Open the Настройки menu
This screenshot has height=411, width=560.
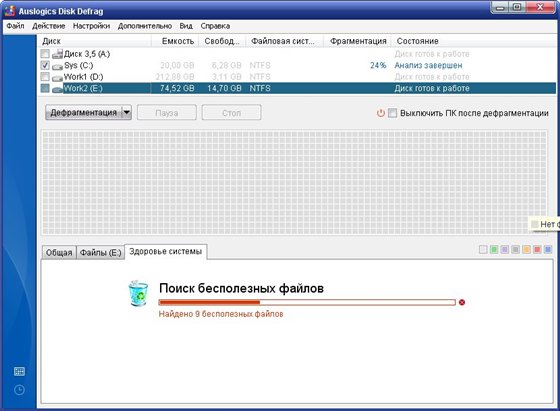click(x=91, y=26)
